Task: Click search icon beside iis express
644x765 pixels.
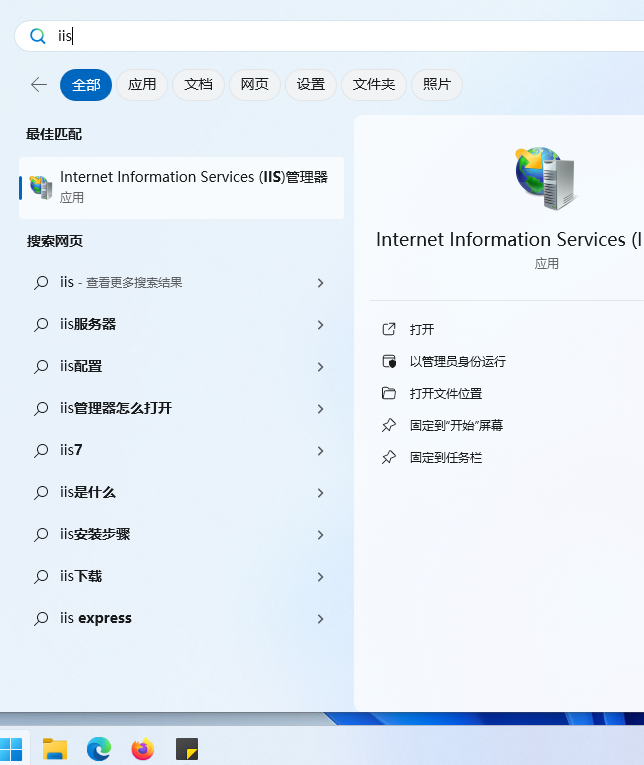Action: click(x=41, y=618)
